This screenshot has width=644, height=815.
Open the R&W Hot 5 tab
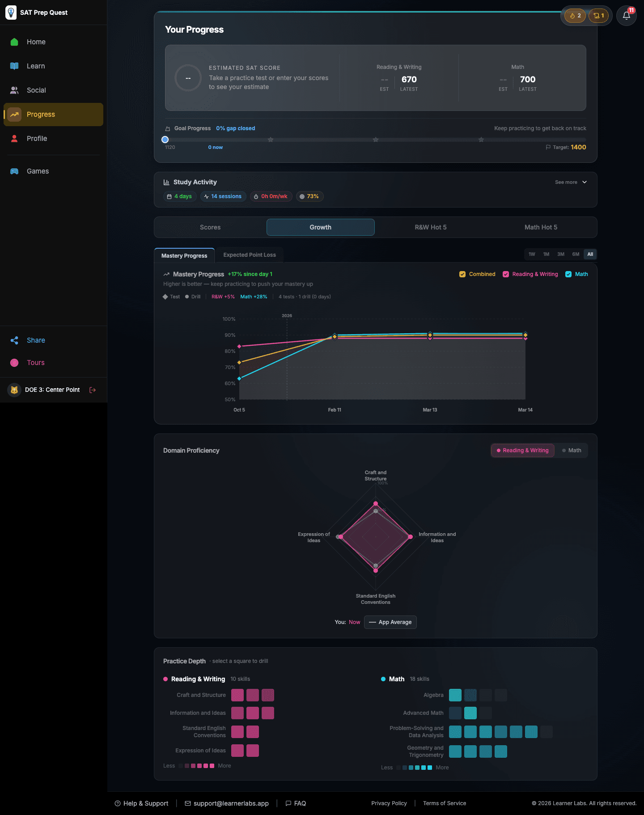[430, 227]
